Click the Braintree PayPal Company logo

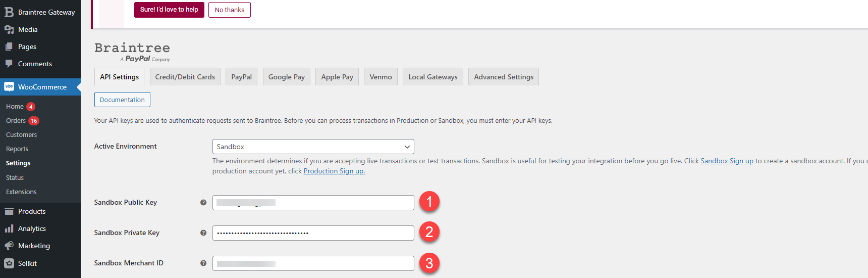point(132,52)
